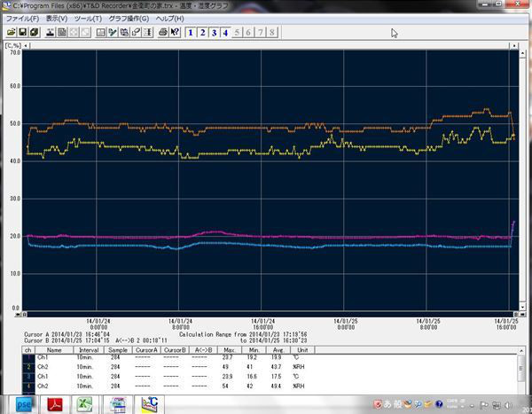Image resolution: width=532 pixels, height=414 pixels.
Task: Toggle channel 3 display button
Action: [214, 33]
